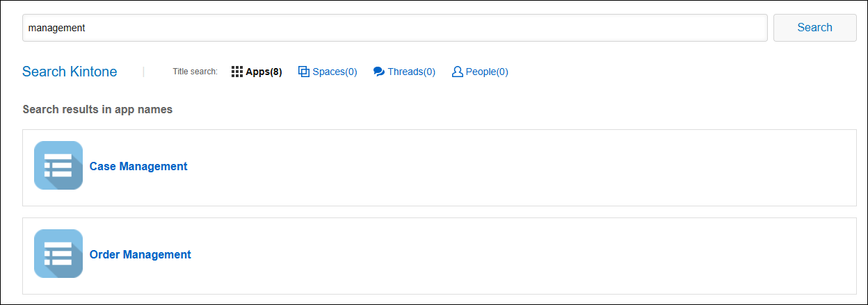
Task: Click the 'Search results in app names' heading
Action: (97, 110)
